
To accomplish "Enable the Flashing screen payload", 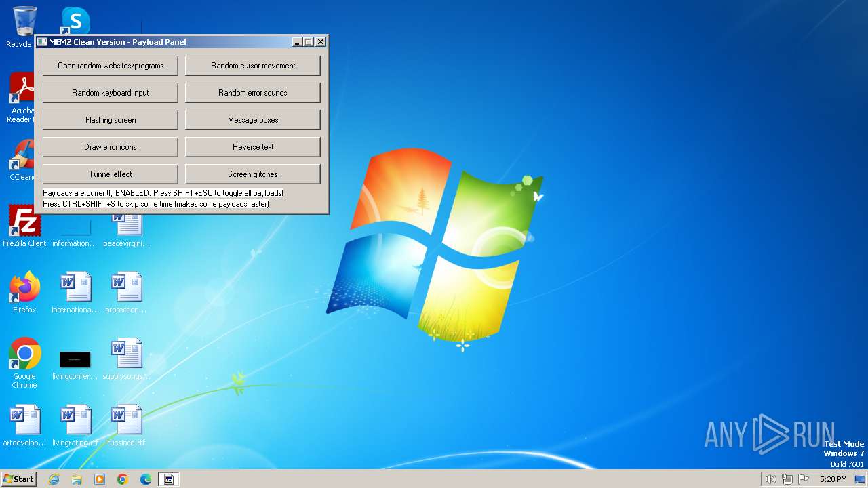I will [x=111, y=120].
